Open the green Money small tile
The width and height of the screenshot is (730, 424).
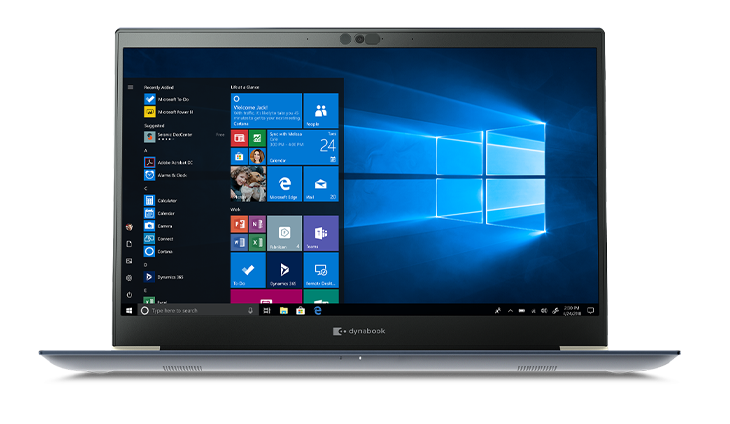(x=257, y=138)
